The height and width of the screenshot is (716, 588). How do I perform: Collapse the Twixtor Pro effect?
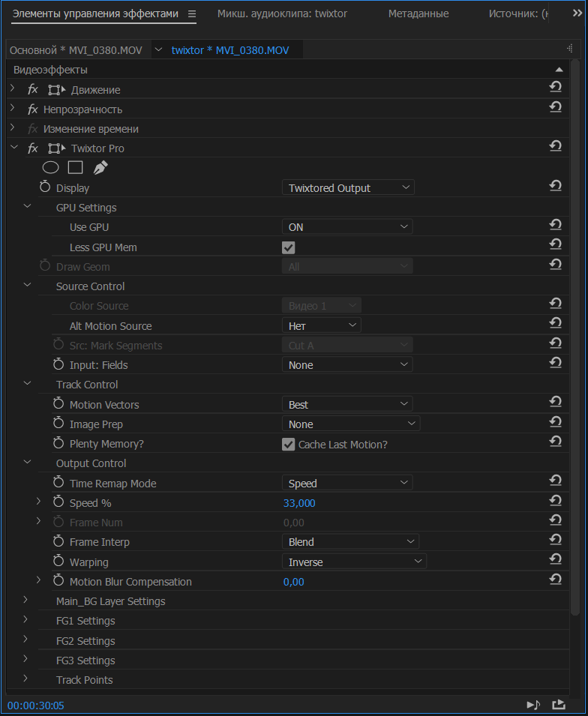(x=13, y=148)
